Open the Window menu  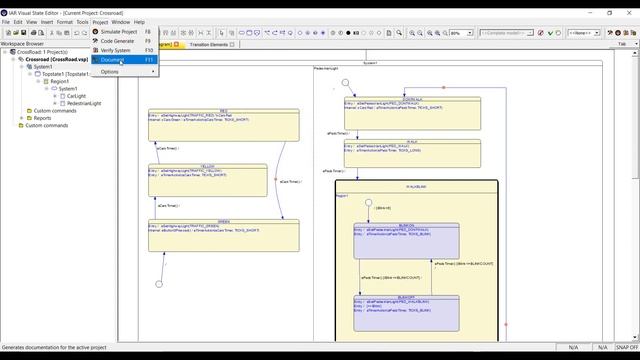[120, 22]
